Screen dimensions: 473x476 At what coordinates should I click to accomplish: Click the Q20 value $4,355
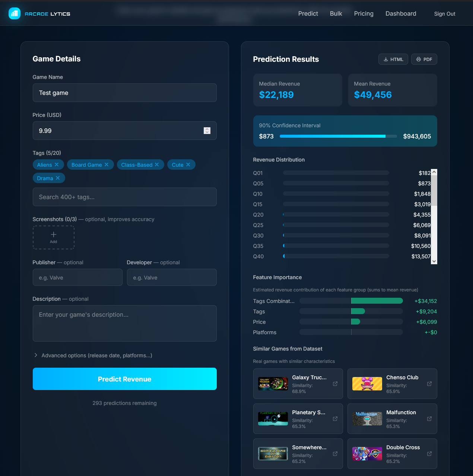[x=422, y=215]
